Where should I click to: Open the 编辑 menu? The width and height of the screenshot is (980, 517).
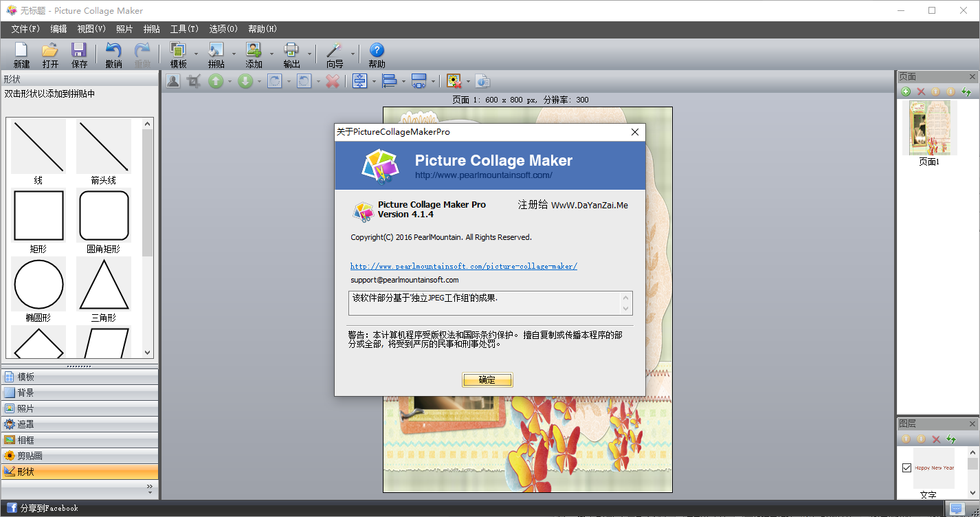coord(58,29)
